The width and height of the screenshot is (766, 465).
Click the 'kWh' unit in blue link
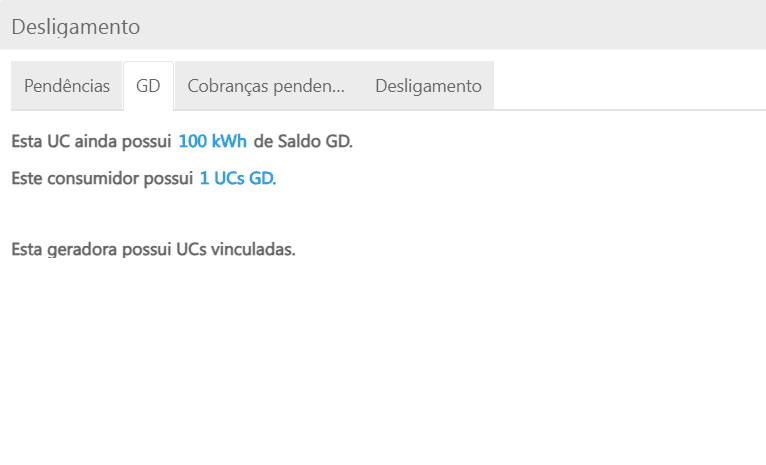[229, 141]
